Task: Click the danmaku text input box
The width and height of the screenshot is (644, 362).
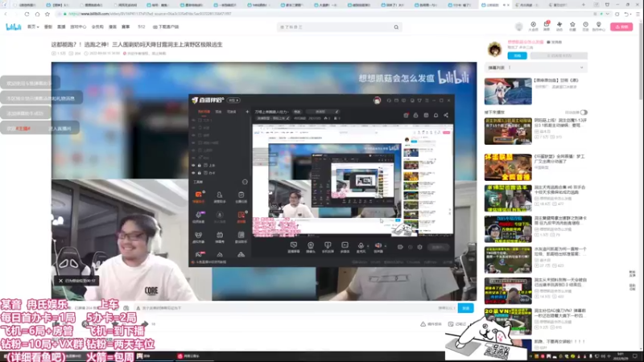Action: pyautogui.click(x=287, y=308)
